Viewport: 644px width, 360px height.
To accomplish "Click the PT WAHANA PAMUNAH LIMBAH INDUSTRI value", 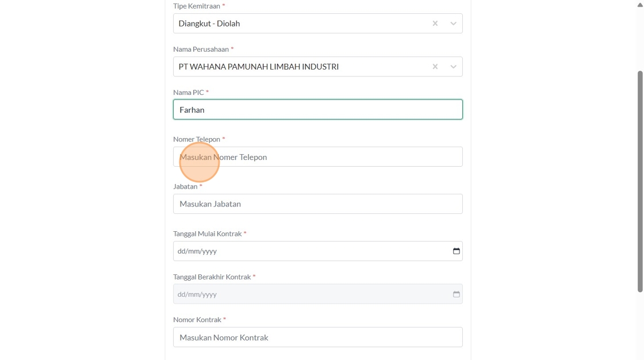I will coord(259,67).
